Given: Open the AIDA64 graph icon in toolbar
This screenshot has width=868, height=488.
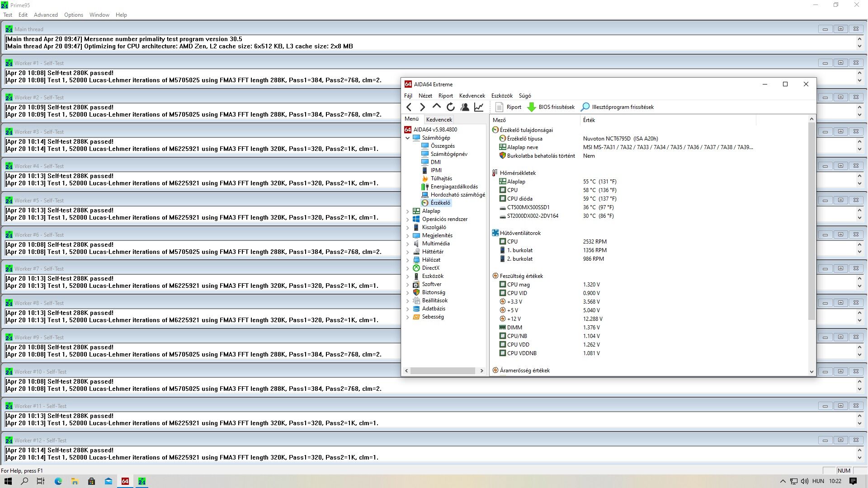Looking at the screenshot, I should pyautogui.click(x=478, y=107).
